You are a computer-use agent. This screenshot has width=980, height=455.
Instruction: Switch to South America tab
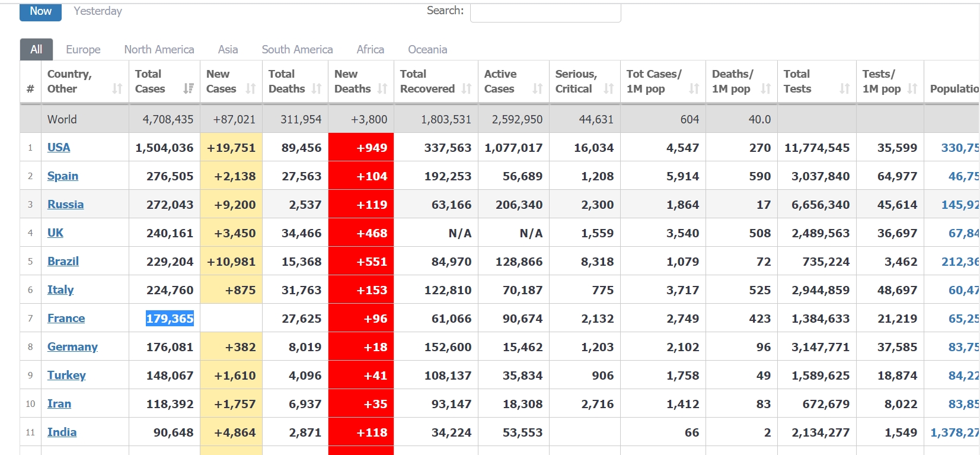(297, 49)
